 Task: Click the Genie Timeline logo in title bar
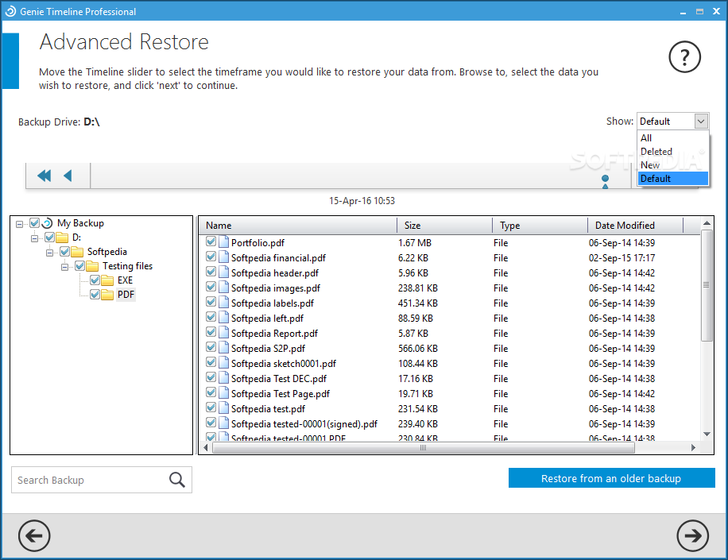[10, 11]
